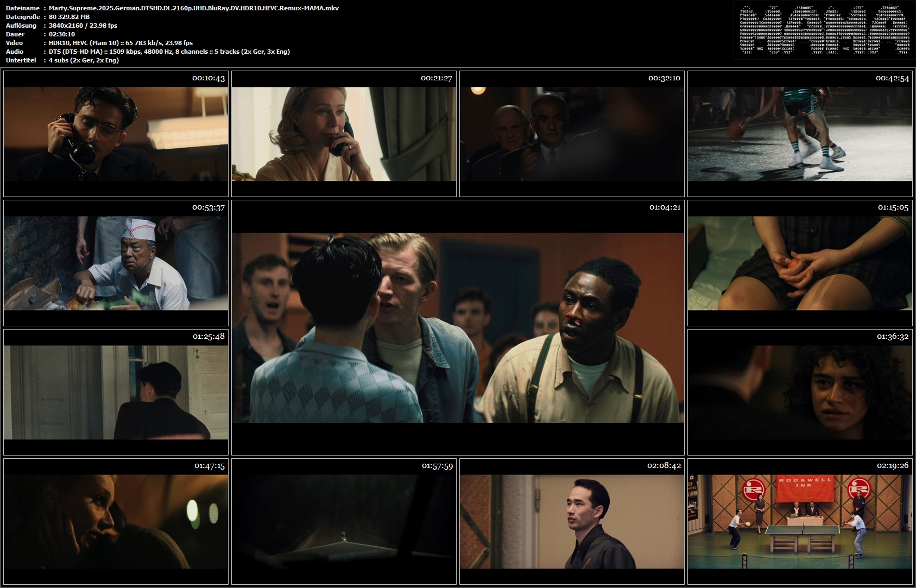The width and height of the screenshot is (916, 588).
Task: Click the Marty.Supreme mkv file name text
Action: (x=194, y=8)
